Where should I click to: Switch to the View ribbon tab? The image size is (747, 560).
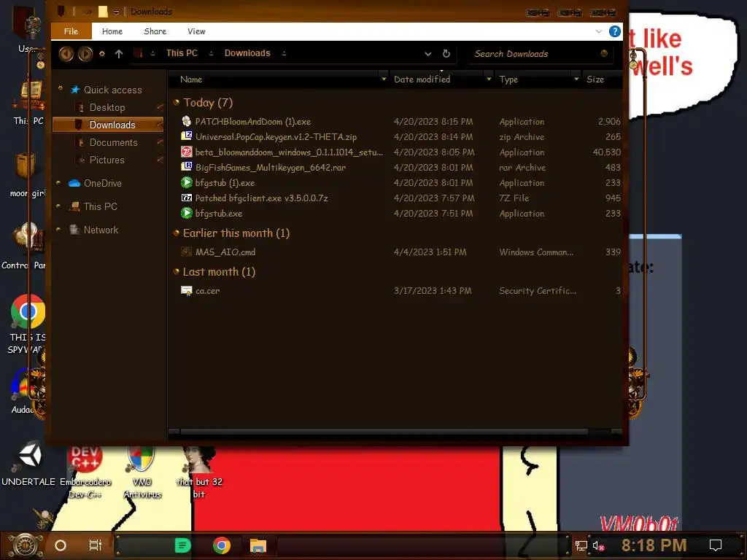tap(196, 31)
